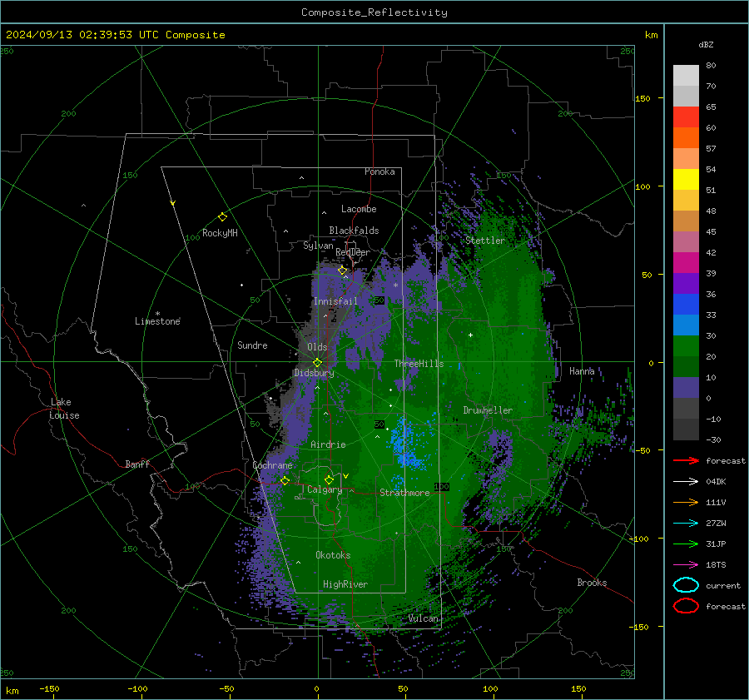
Task: Click the RockyMH station label
Action: point(220,233)
